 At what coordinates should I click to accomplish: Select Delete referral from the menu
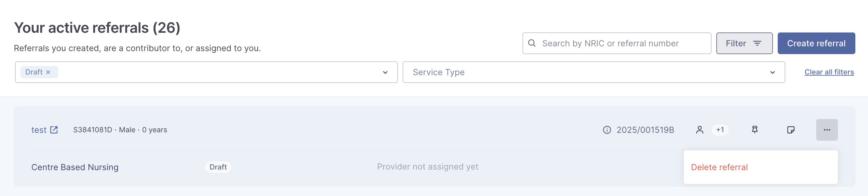click(x=719, y=167)
